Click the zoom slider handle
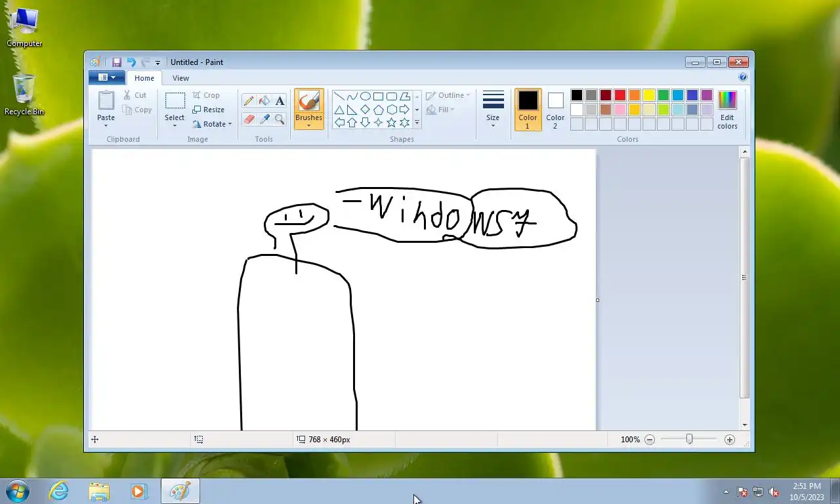 pos(689,440)
